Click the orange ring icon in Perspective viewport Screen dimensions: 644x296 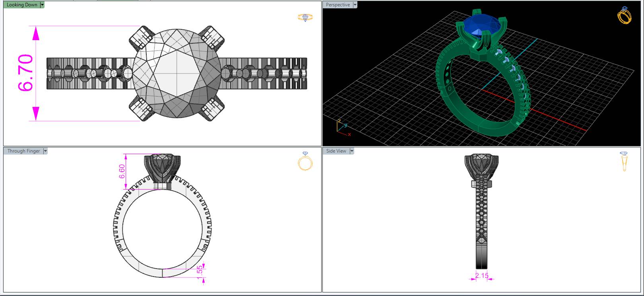624,15
